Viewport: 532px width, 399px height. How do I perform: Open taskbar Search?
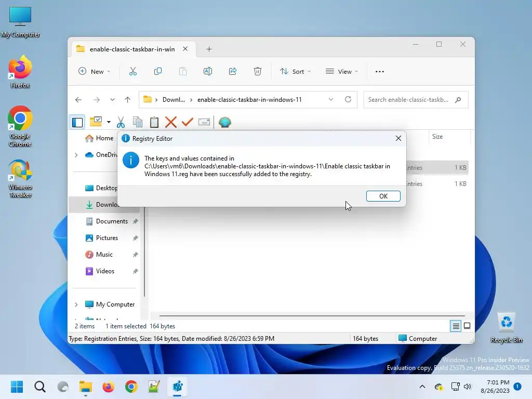(x=39, y=387)
